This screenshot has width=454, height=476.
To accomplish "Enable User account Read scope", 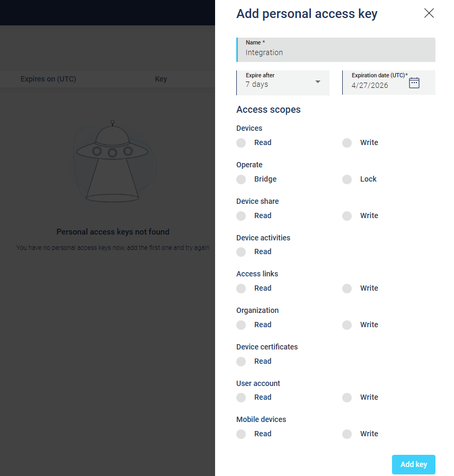I will [x=241, y=398].
